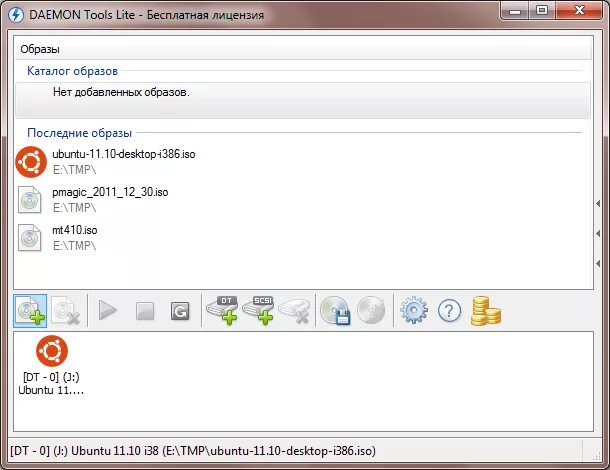This screenshot has width=610, height=470.
Task: Click the gold coins license icon
Action: [x=486, y=310]
